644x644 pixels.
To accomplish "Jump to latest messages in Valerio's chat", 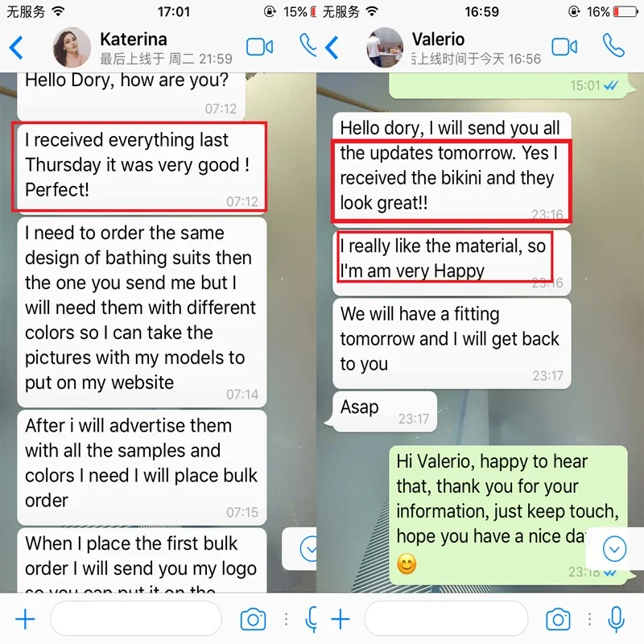I will coord(614,549).
